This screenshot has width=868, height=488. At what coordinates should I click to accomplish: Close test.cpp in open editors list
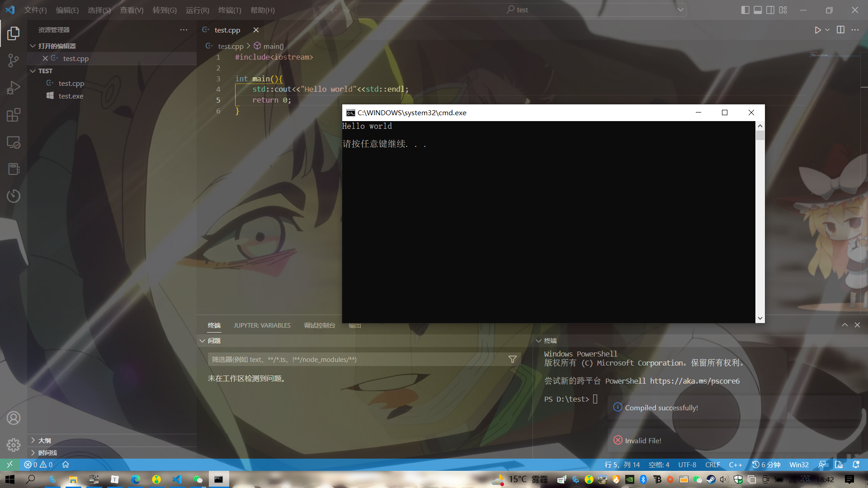pyautogui.click(x=45, y=58)
